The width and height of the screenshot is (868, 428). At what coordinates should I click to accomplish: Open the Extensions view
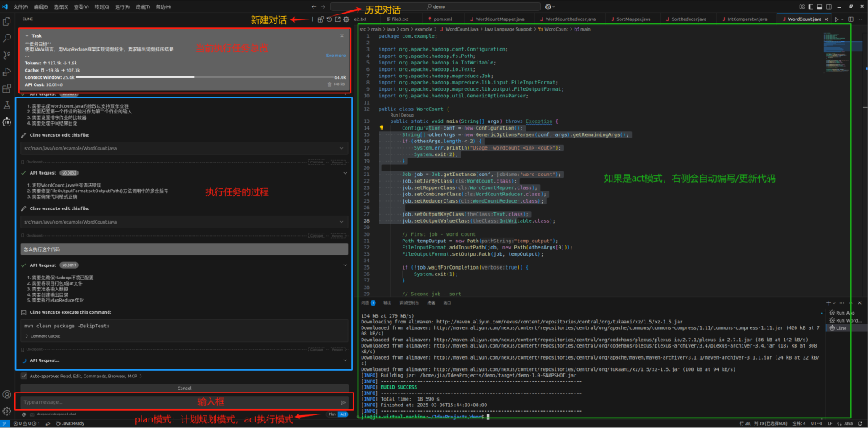(7, 88)
